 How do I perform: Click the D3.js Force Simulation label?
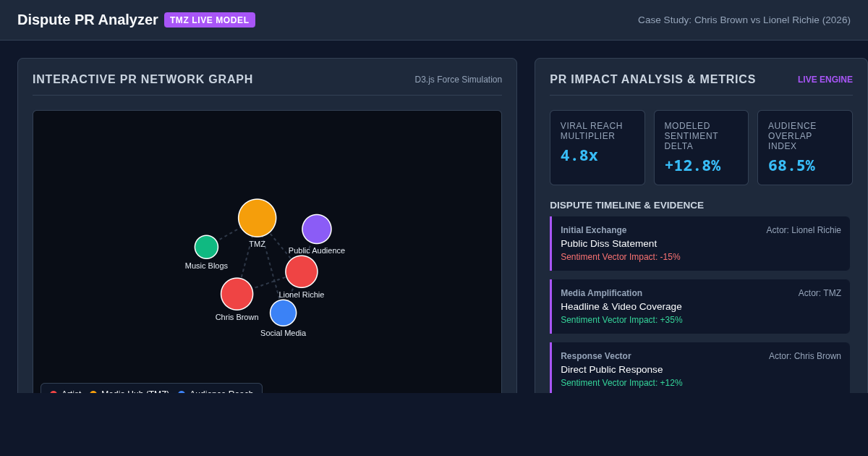[x=459, y=80]
